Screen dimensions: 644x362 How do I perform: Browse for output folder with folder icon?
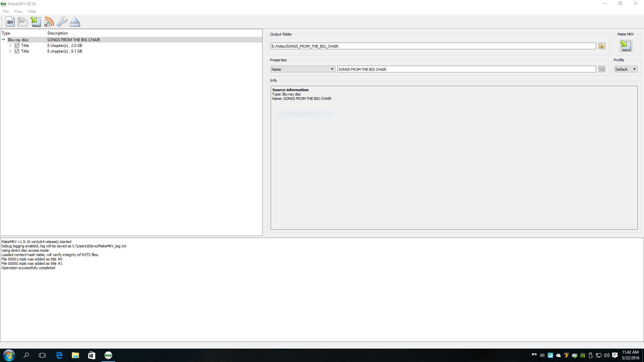602,46
